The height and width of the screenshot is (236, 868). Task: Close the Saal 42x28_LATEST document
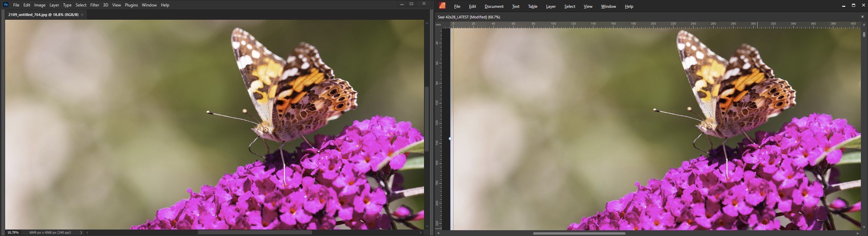coord(862,17)
